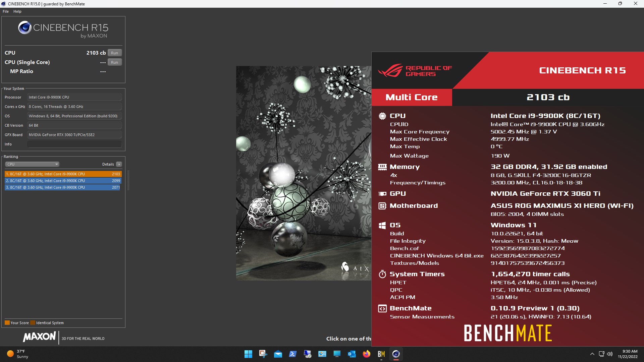The image size is (644, 362).
Task: Select ranking entry with score 2103
Action: coord(63,174)
